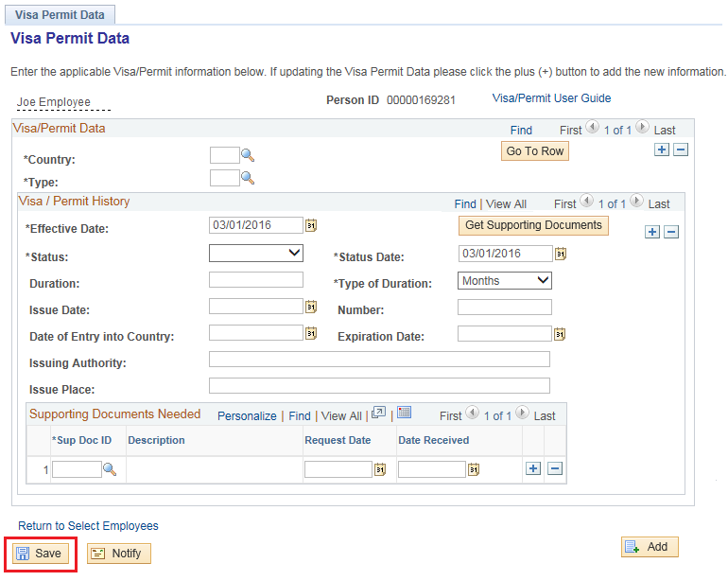Click the Type lookup magnifier icon
Screen dimensions: 728x581
(248, 178)
